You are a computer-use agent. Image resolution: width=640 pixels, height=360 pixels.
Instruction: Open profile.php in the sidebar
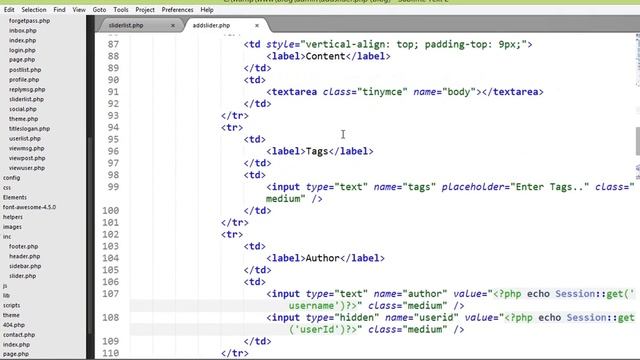tap(24, 79)
